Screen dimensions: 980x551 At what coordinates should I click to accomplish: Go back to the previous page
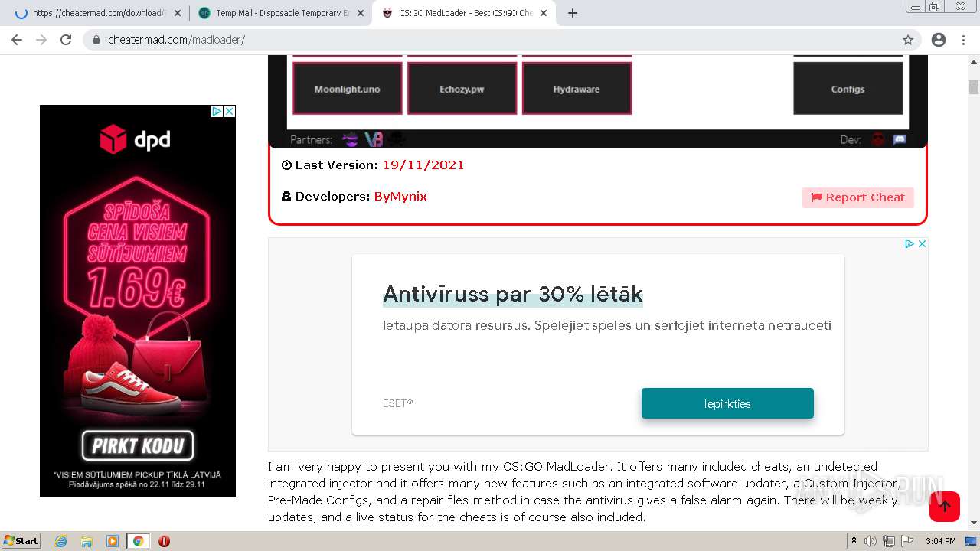tap(17, 40)
